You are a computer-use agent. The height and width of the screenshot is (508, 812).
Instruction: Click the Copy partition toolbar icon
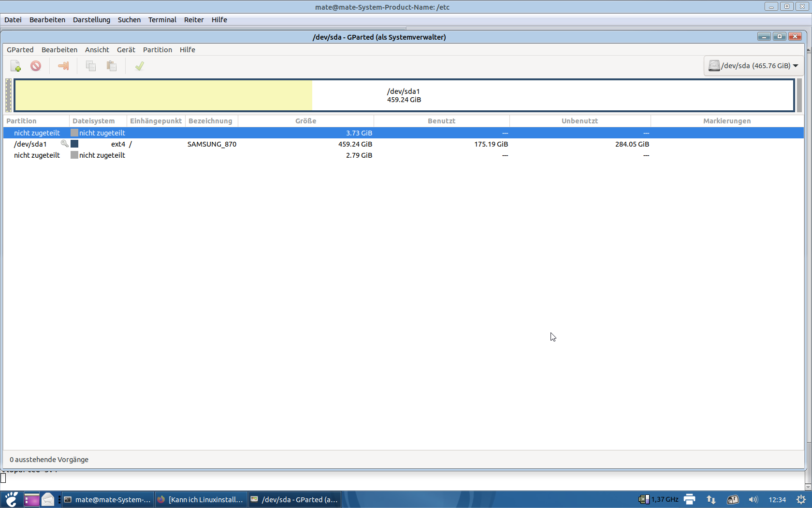click(x=91, y=66)
